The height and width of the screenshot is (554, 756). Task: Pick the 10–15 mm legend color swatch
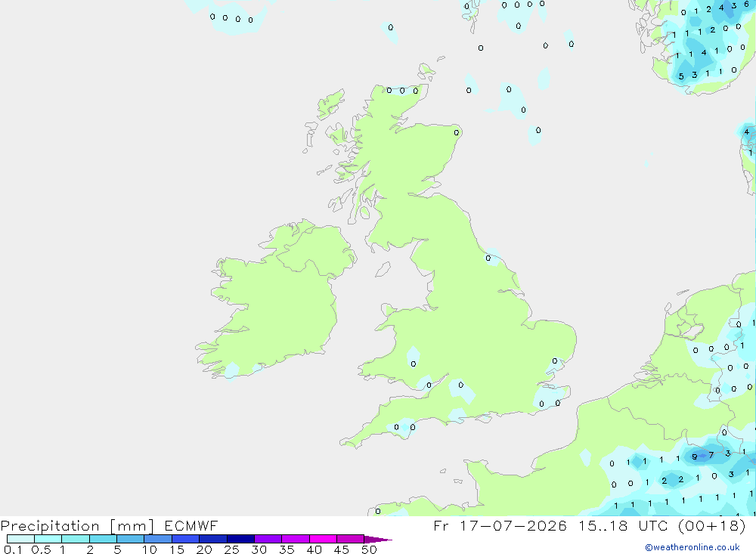[x=158, y=539]
